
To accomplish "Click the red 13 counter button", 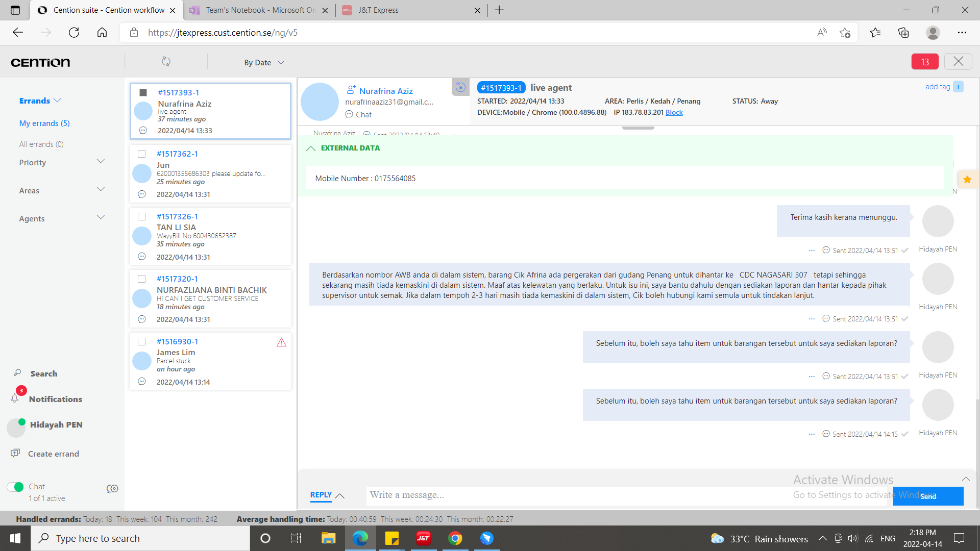I will point(925,62).
